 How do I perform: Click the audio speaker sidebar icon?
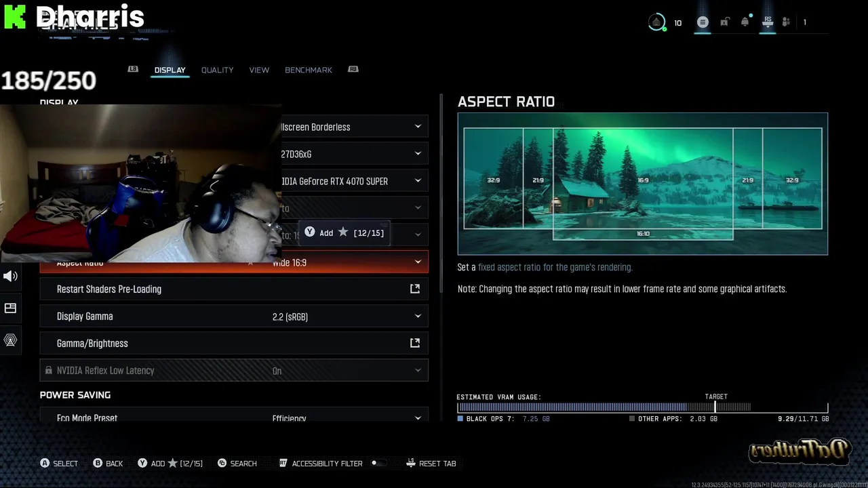pyautogui.click(x=10, y=276)
